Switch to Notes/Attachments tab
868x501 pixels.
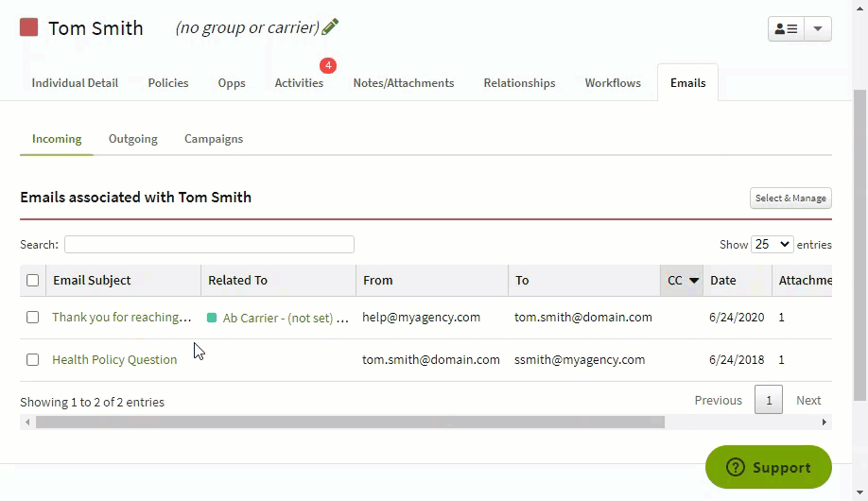[404, 83]
